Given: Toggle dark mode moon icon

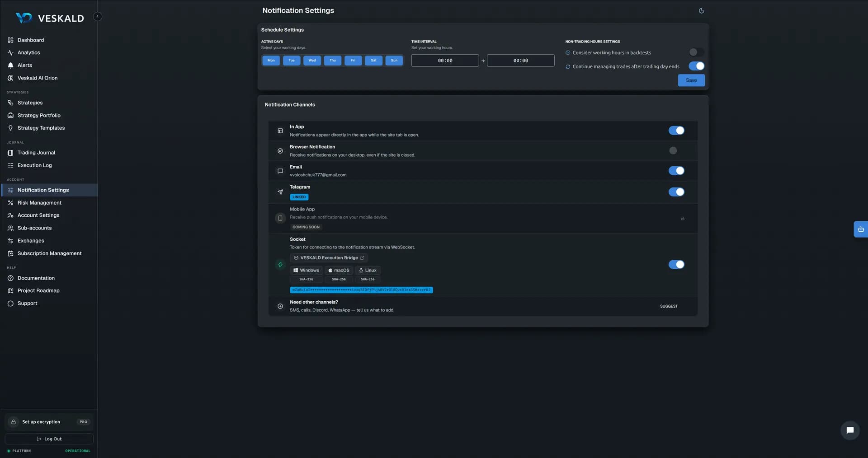Looking at the screenshot, I should click(701, 11).
